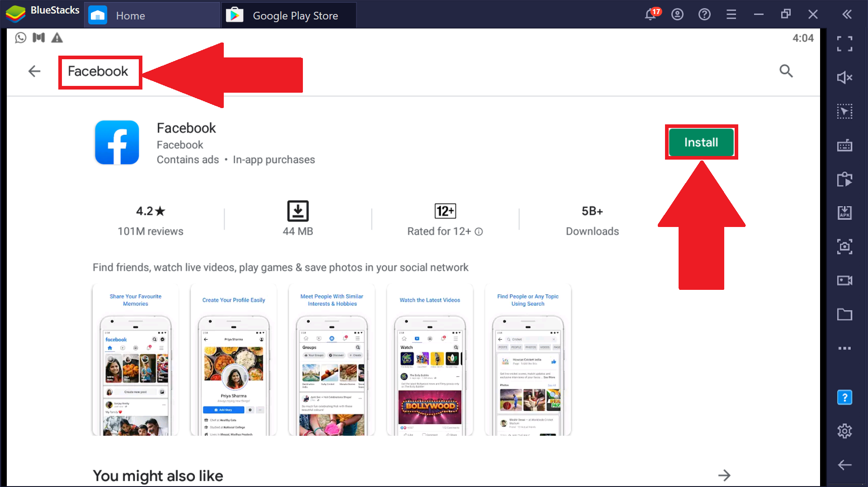Viewport: 868px width, 487px height.
Task: Click the Install APK sidebar icon
Action: tap(844, 213)
